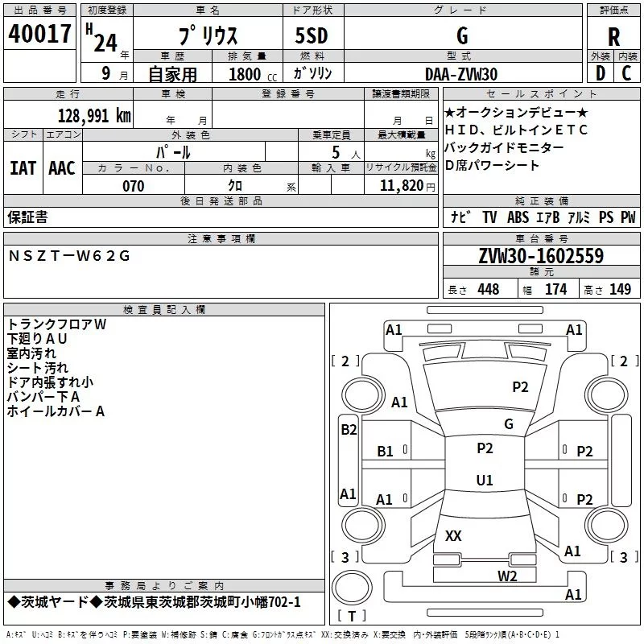Click interior color クロ
This screenshot has height=644, width=644.
click(235, 186)
